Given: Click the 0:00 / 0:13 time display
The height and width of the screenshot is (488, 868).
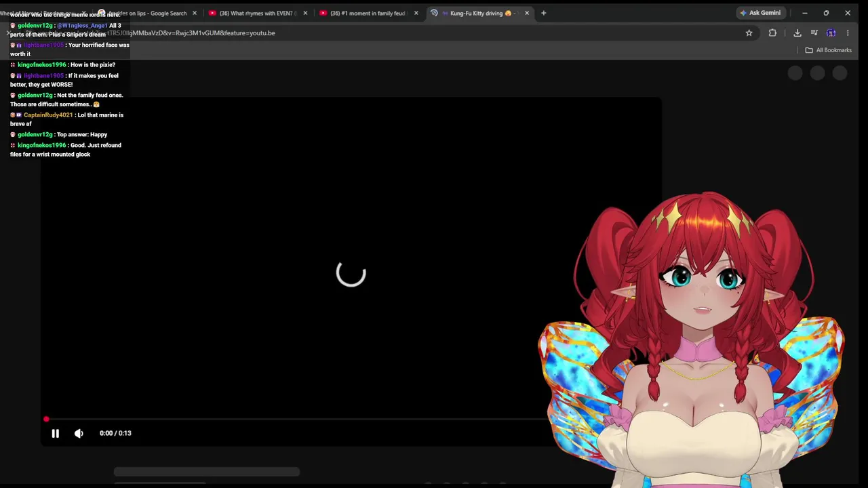Looking at the screenshot, I should pyautogui.click(x=115, y=433).
